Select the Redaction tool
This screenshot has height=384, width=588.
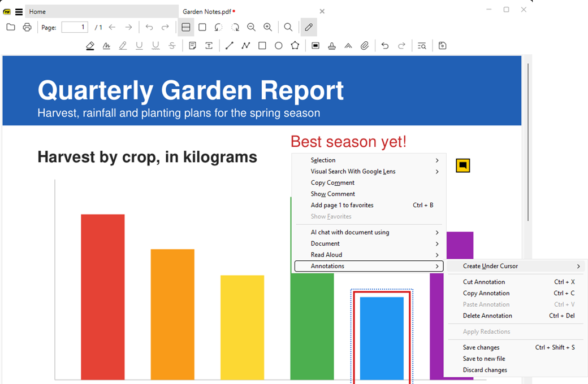[315, 46]
